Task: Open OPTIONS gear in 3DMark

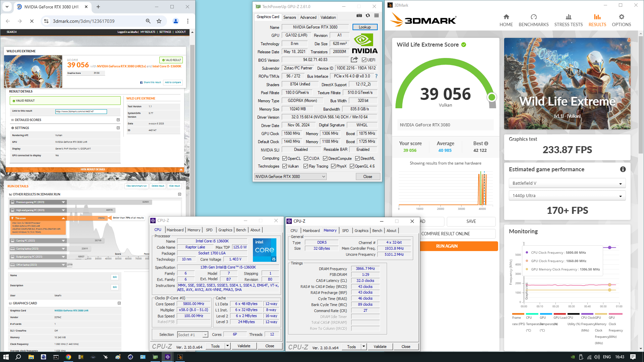Action: coord(621,20)
